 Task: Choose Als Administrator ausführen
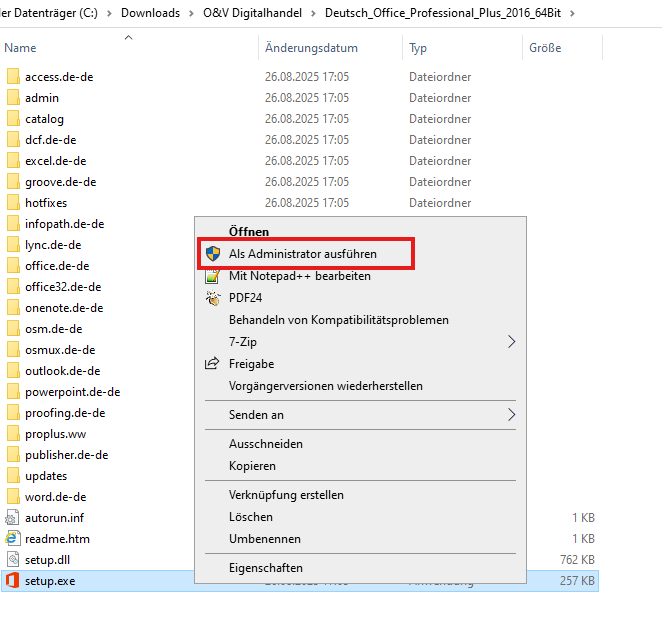(302, 254)
